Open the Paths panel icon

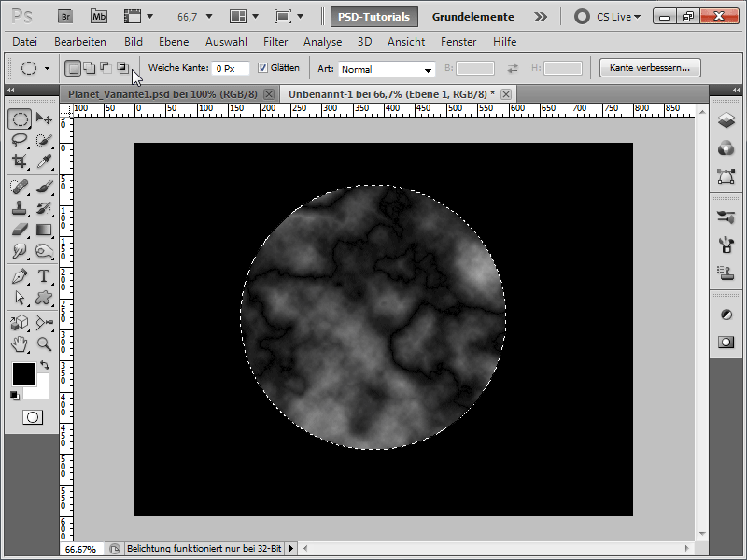[x=726, y=176]
